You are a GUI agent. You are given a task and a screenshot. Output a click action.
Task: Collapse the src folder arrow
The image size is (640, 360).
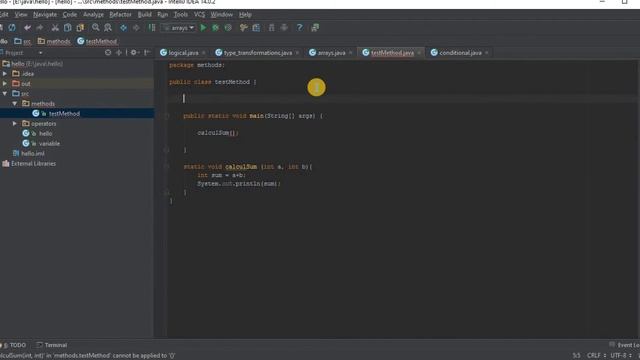[x=5, y=93]
